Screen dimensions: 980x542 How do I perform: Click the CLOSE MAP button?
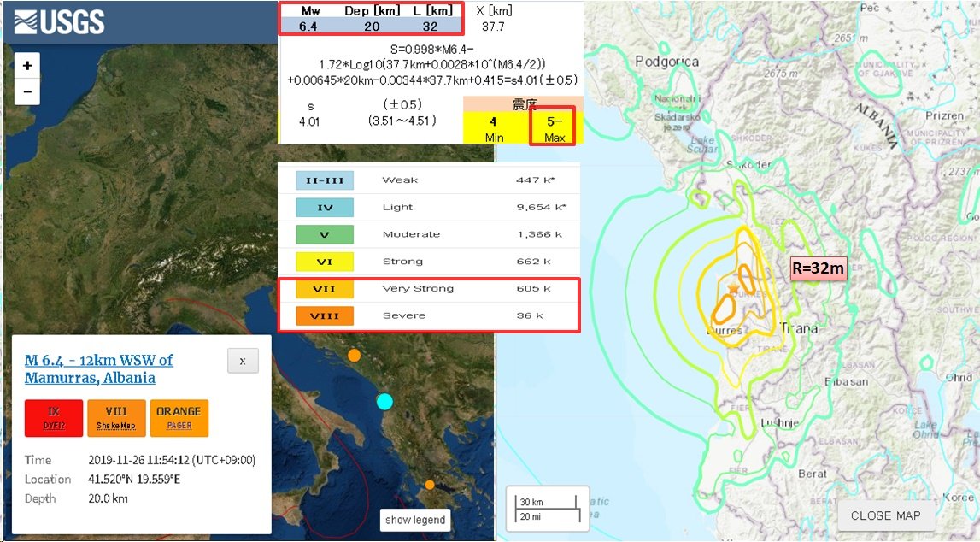pyautogui.click(x=885, y=515)
